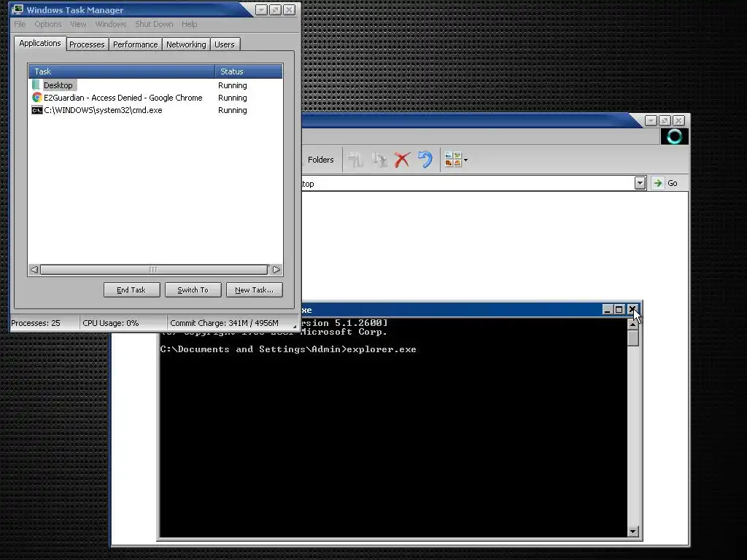Image resolution: width=747 pixels, height=560 pixels.
Task: Click the New Task... button
Action: pyautogui.click(x=255, y=290)
